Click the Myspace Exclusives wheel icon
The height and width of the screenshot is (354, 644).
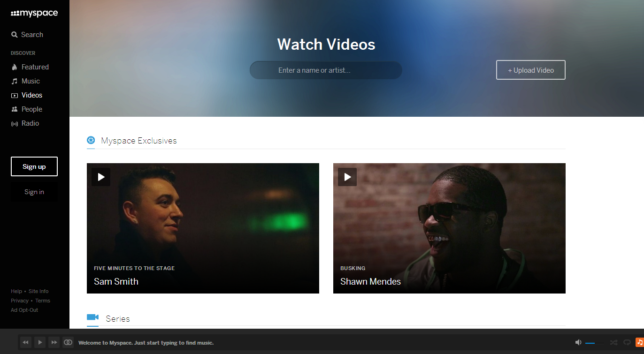pyautogui.click(x=91, y=140)
